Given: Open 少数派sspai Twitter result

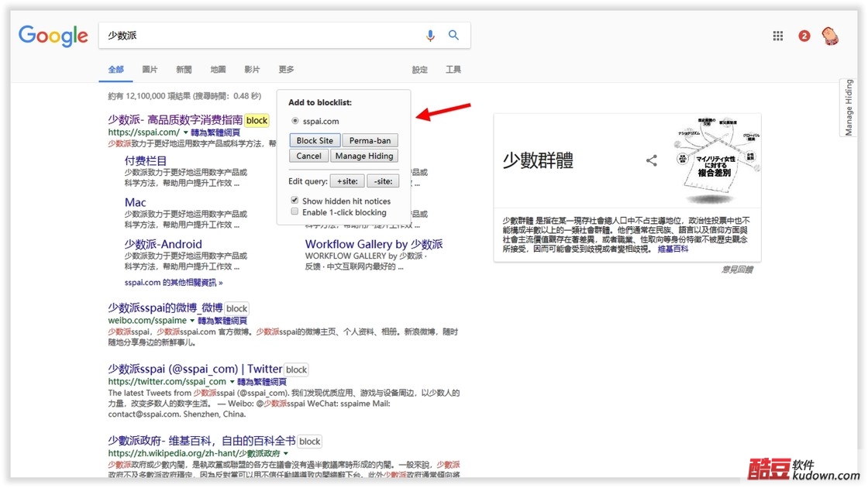Looking at the screenshot, I should coord(195,369).
